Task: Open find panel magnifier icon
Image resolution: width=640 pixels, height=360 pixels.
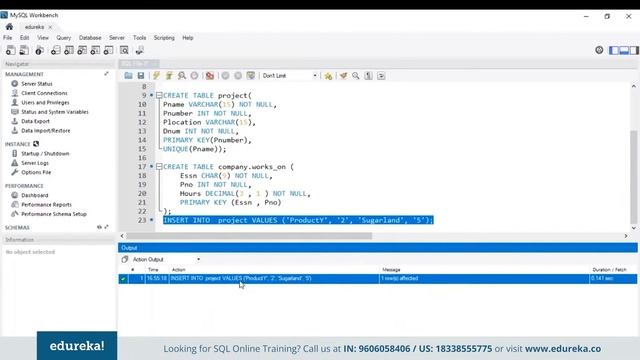Action: [356, 76]
